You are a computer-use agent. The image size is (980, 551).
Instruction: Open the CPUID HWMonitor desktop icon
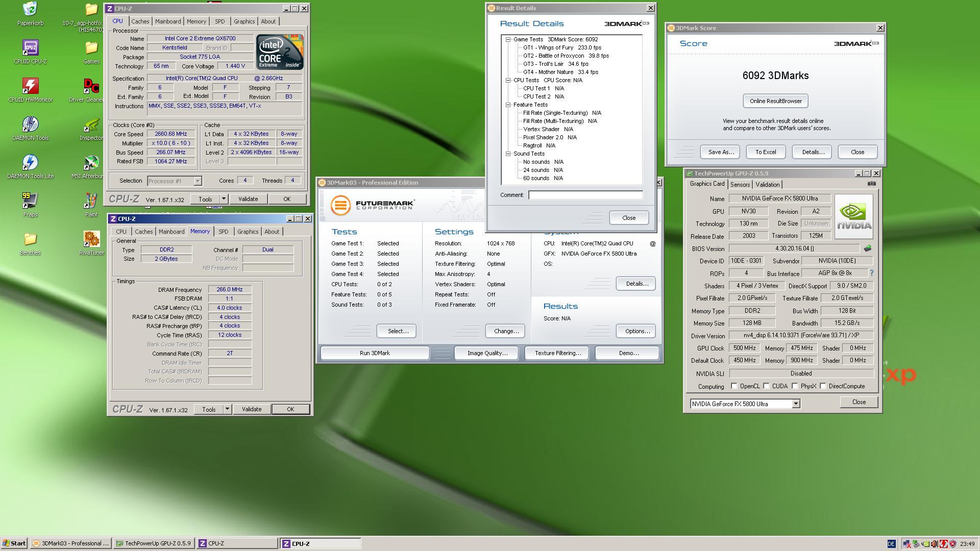click(x=30, y=87)
